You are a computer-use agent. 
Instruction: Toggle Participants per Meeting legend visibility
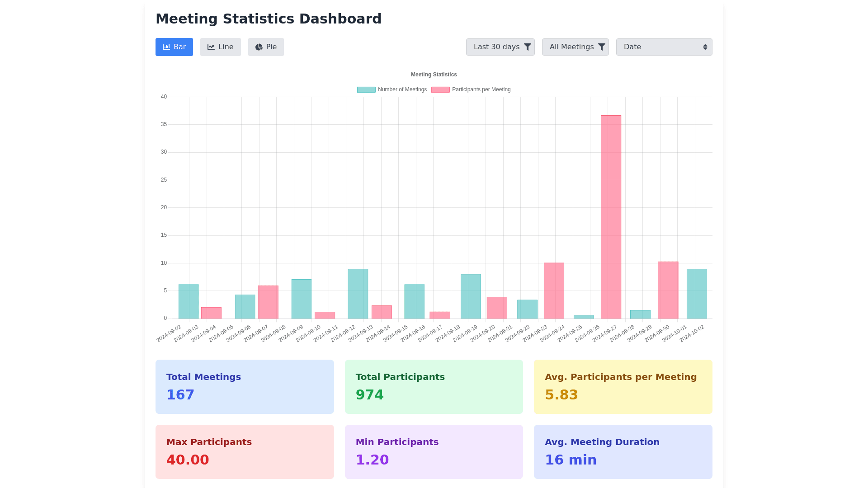click(x=481, y=89)
